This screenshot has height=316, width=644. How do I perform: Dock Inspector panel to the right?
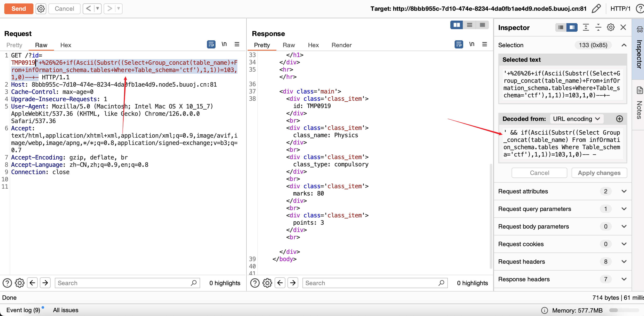572,27
